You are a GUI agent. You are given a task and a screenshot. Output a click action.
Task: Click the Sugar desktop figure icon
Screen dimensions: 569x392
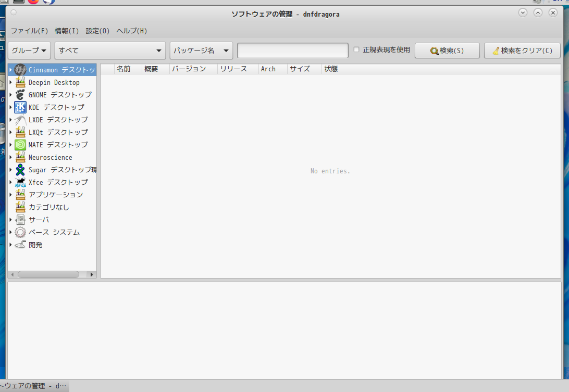pos(20,170)
